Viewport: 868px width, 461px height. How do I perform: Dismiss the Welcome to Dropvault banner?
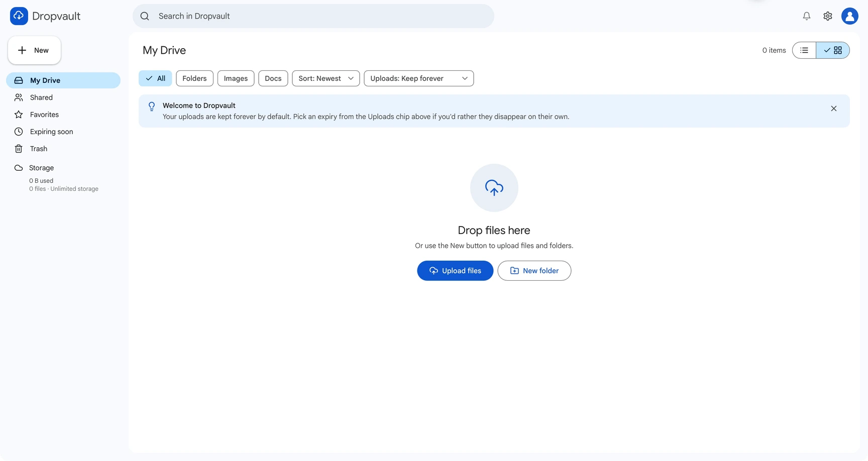[834, 108]
